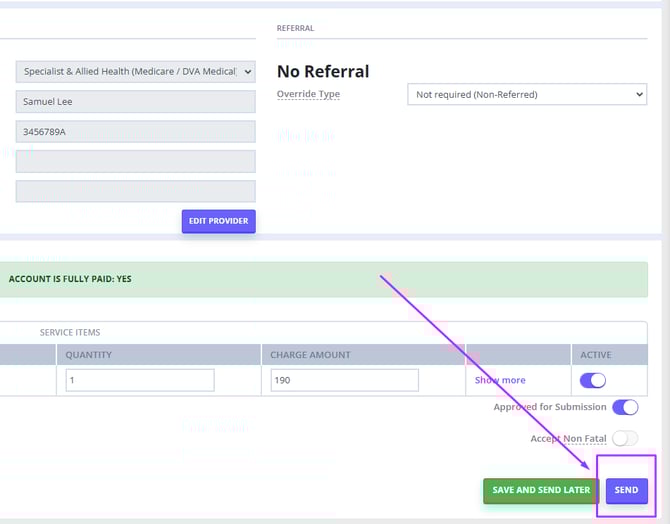Expand the Override Type dropdown
This screenshot has height=524, width=670.
527,94
